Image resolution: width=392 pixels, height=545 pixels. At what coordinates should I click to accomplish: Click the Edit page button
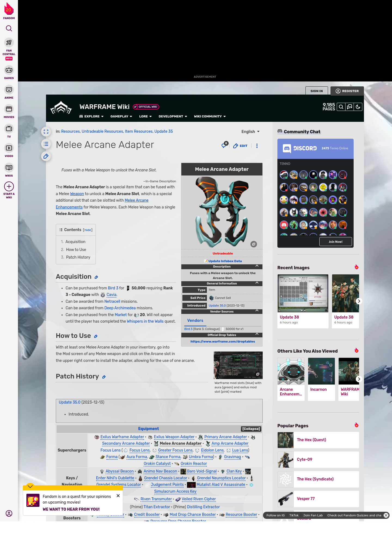coord(240,146)
